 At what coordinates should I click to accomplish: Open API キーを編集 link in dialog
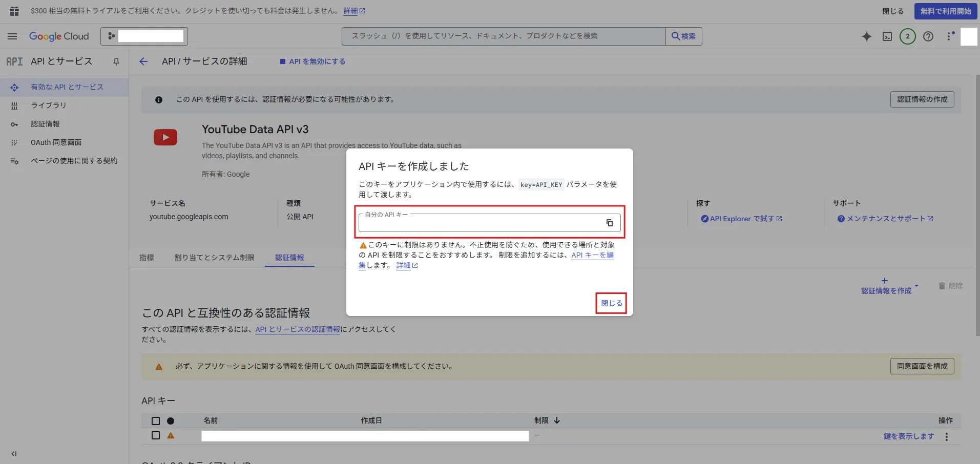tap(592, 255)
